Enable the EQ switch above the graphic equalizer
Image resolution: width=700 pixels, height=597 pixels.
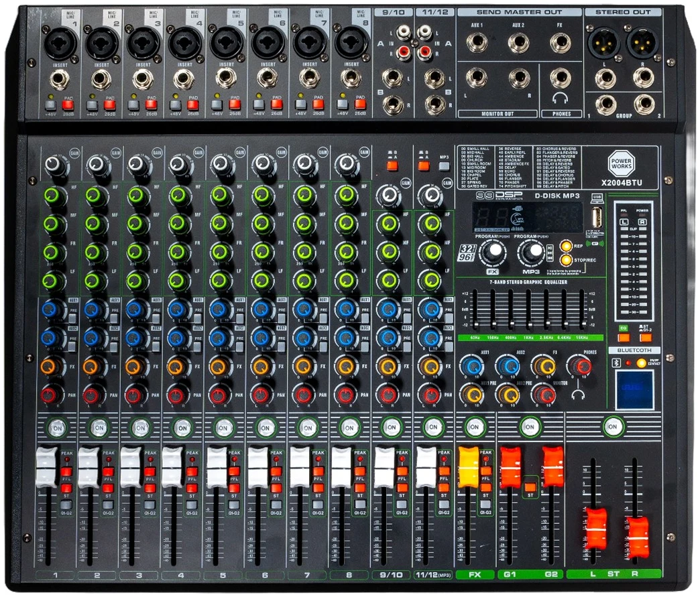pos(624,338)
